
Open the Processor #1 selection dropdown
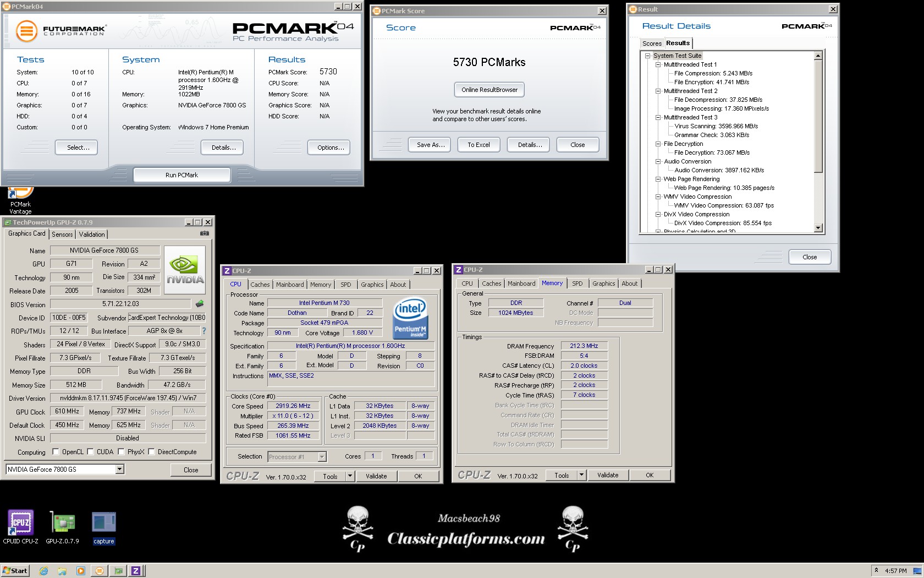tap(322, 457)
